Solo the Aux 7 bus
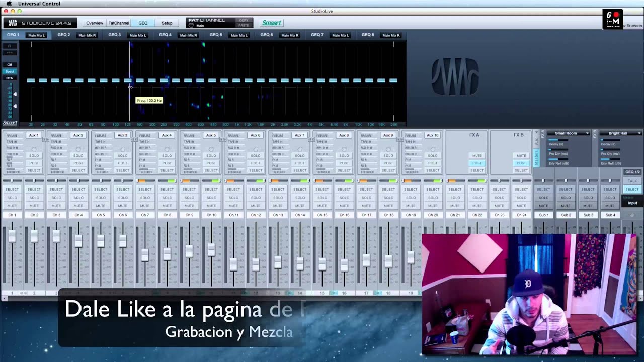This screenshot has width=644, height=362. click(300, 156)
